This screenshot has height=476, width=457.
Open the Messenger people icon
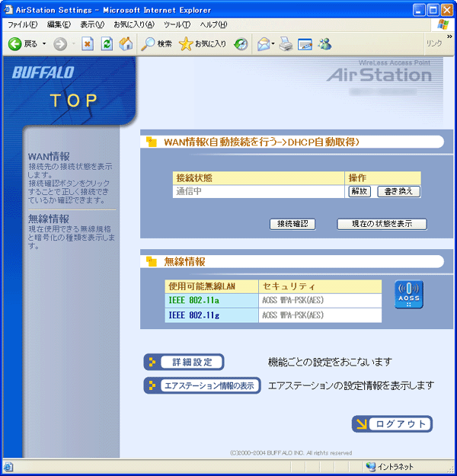coord(324,44)
